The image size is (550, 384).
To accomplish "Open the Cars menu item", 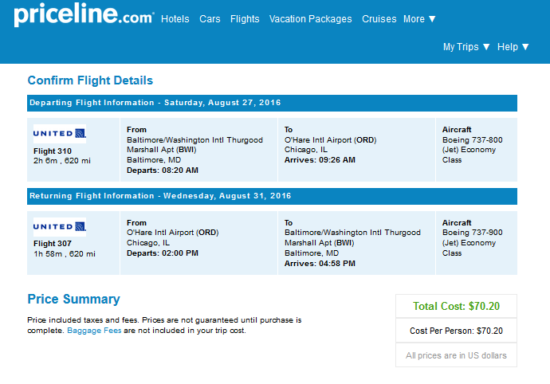I will (210, 19).
